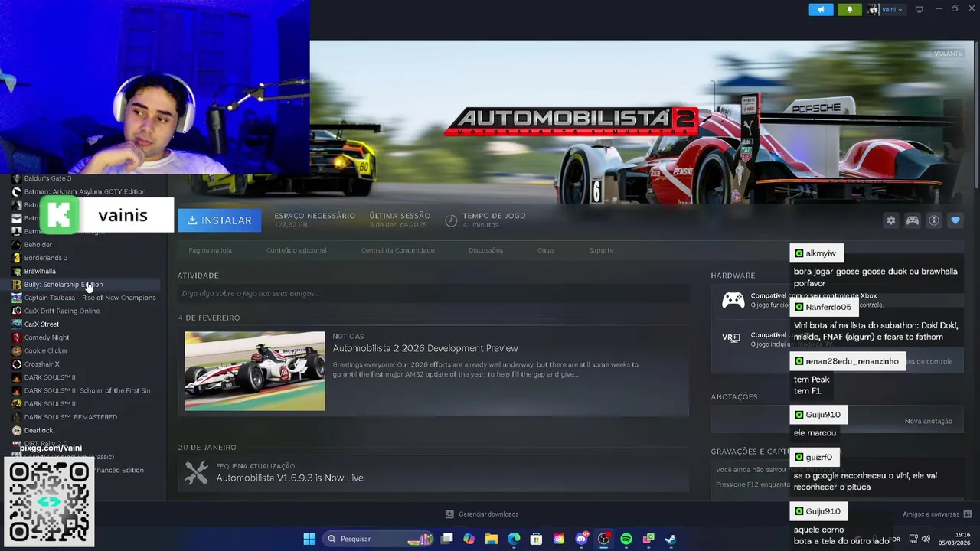Screen dimensions: 980x551
Task: Select CarX Street in the library
Action: tap(41, 324)
